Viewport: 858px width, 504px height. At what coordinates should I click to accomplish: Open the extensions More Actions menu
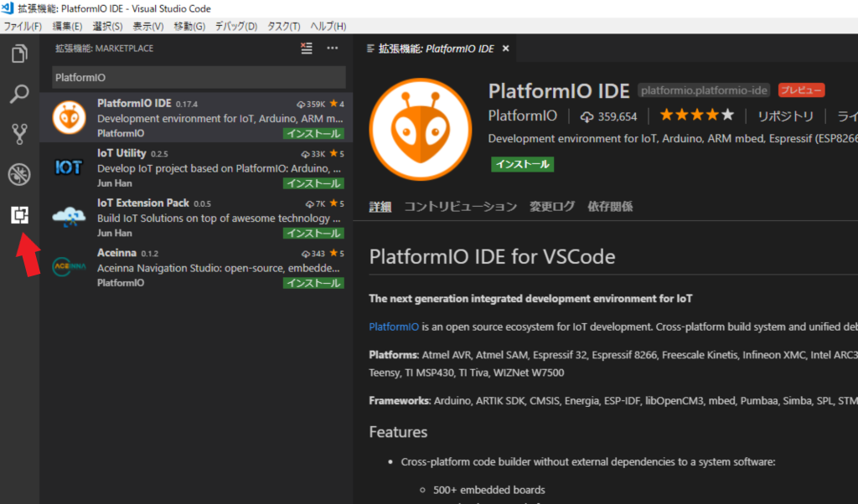[x=332, y=49]
